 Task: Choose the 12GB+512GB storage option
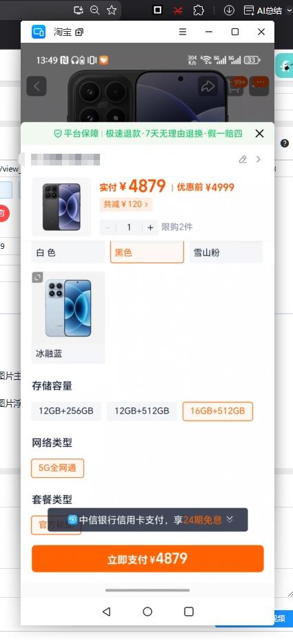point(142,411)
